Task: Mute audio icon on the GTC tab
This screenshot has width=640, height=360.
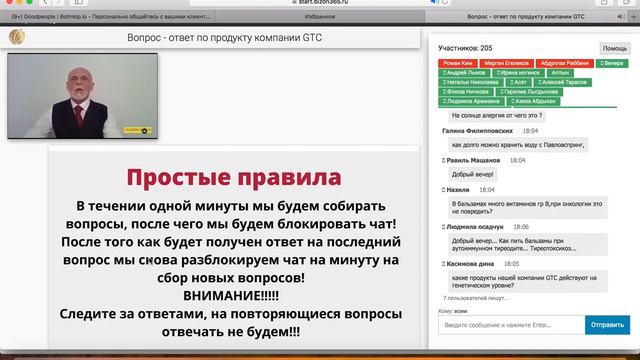Action: click(x=620, y=17)
